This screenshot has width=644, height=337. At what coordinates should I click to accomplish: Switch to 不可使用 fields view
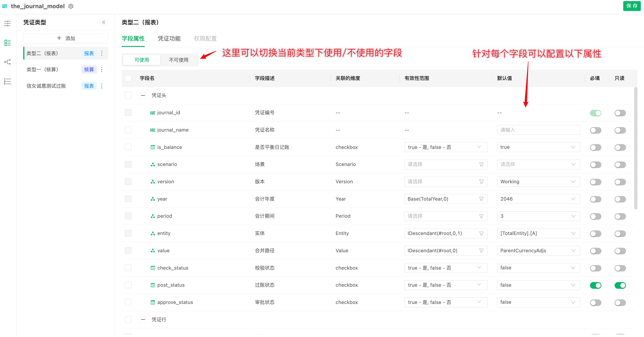tap(178, 60)
